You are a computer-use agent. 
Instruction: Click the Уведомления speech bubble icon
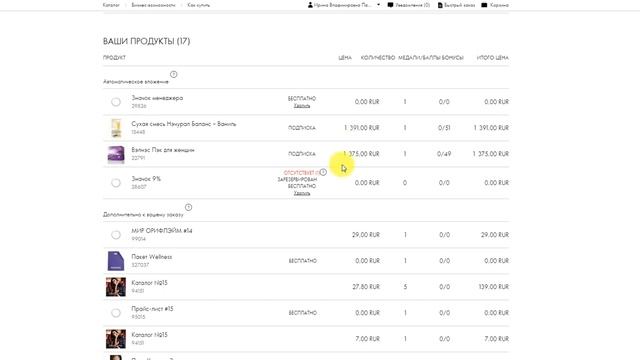[390, 5]
